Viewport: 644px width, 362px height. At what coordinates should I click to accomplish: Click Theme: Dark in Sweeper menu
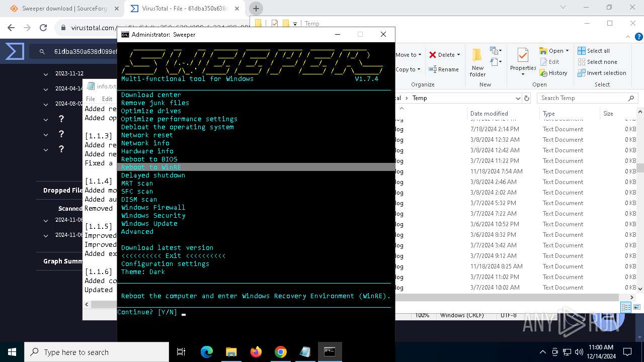click(143, 271)
